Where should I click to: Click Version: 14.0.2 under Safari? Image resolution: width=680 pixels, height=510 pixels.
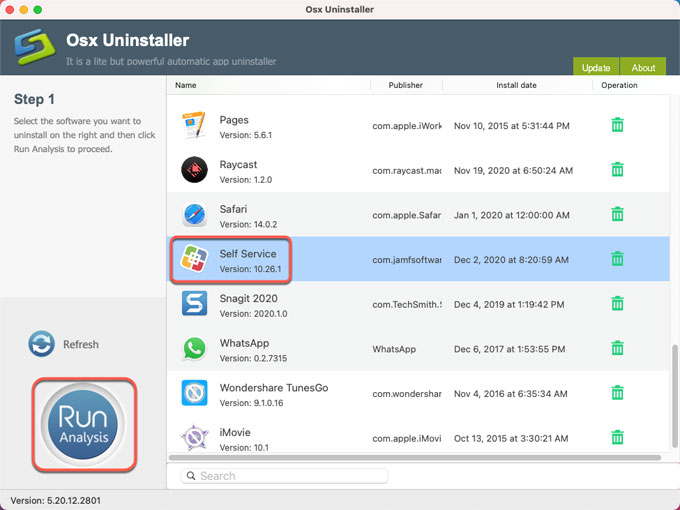[x=248, y=225]
